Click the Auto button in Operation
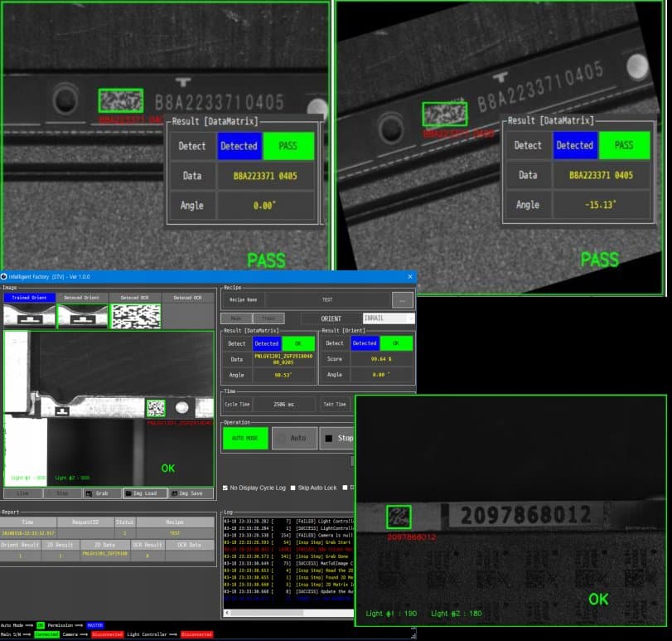 (x=295, y=438)
